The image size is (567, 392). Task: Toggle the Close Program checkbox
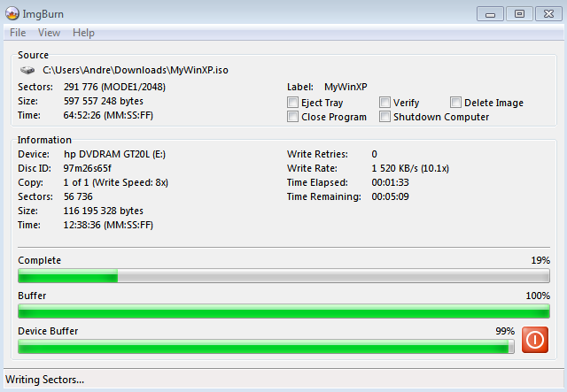pos(293,117)
